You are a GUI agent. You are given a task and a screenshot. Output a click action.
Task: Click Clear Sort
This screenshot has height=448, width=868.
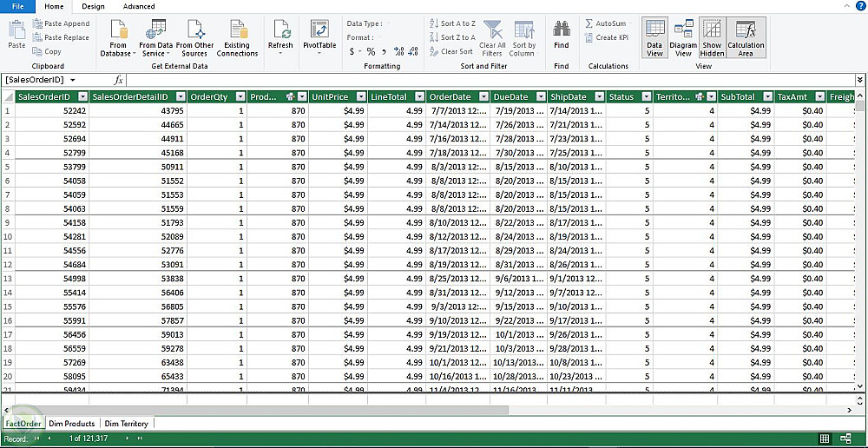pos(451,51)
